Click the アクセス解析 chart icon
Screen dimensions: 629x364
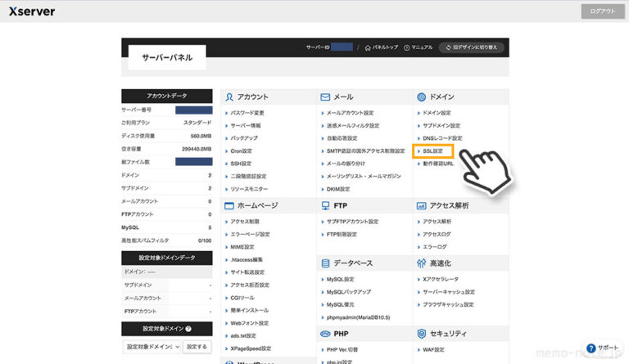pyautogui.click(x=421, y=206)
